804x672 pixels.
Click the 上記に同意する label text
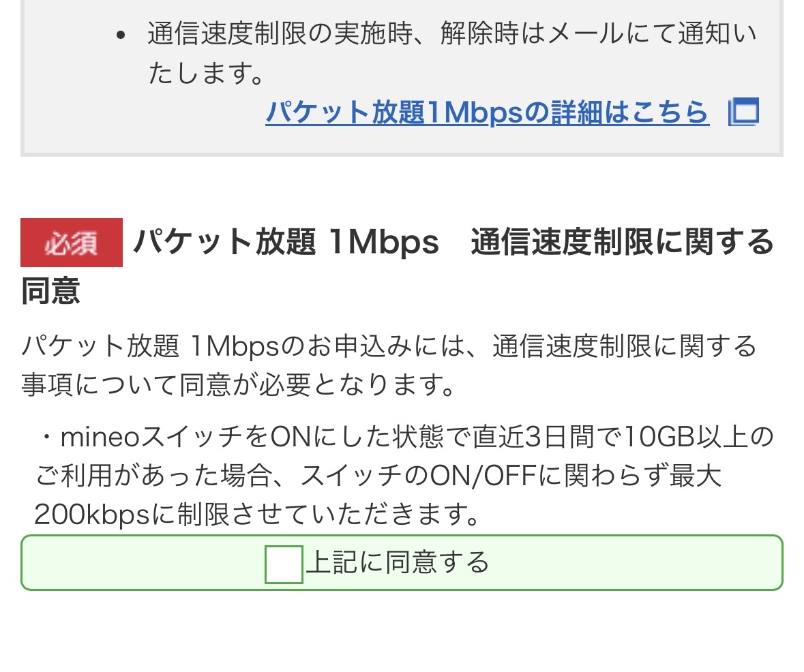pyautogui.click(x=398, y=563)
